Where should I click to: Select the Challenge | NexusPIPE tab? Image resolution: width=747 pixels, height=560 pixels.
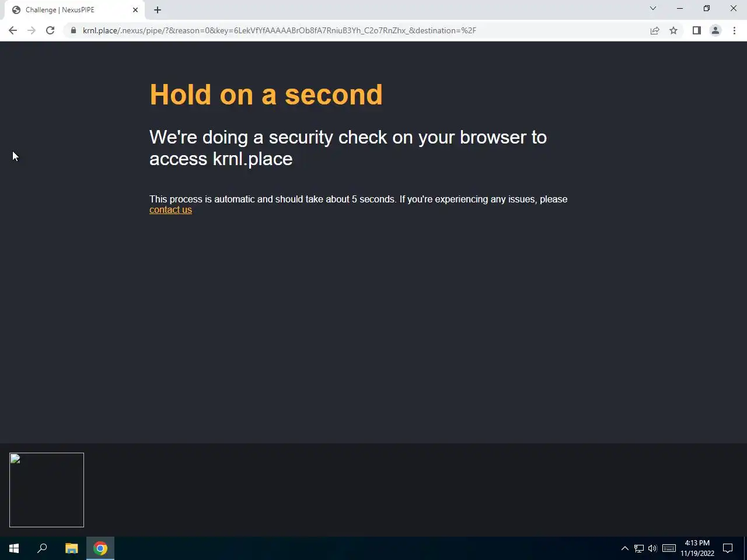click(73, 10)
